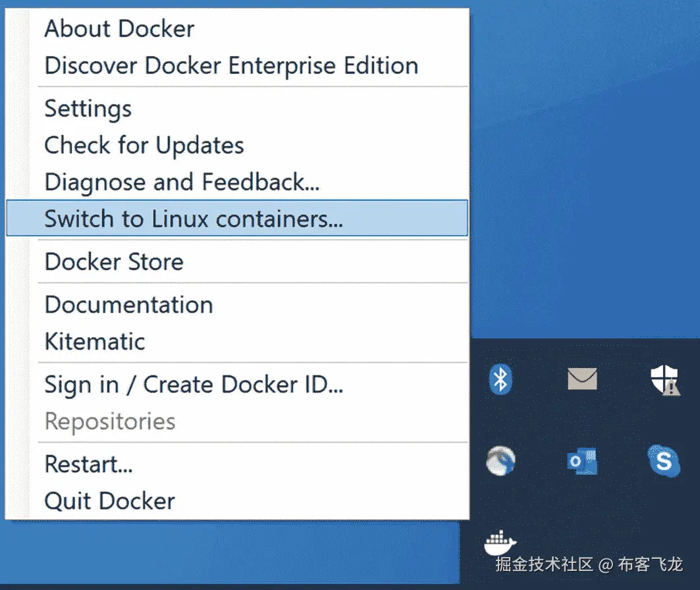
Task: Launch Kitematic from the menu
Action: pyautogui.click(x=237, y=342)
